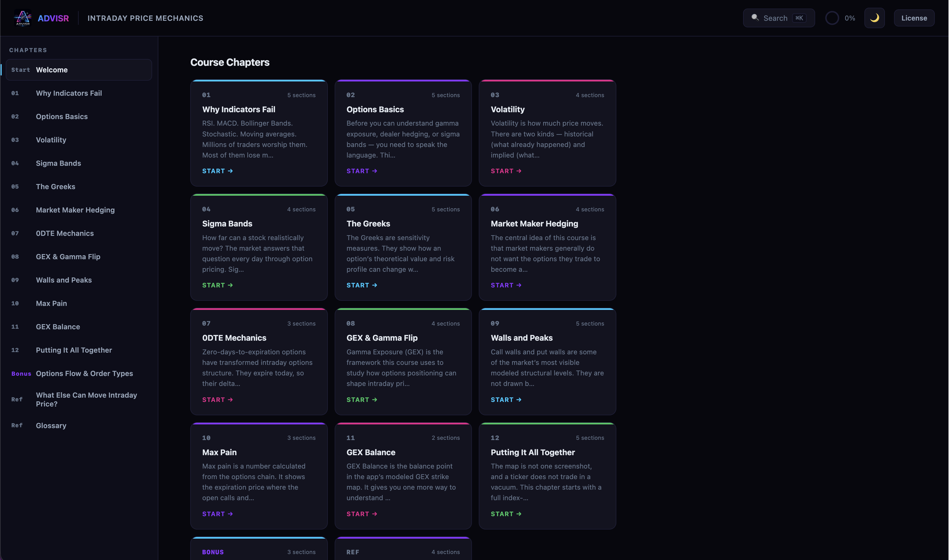949x560 pixels.
Task: Start the 0DTE Mechanics chapter card
Action: (217, 400)
